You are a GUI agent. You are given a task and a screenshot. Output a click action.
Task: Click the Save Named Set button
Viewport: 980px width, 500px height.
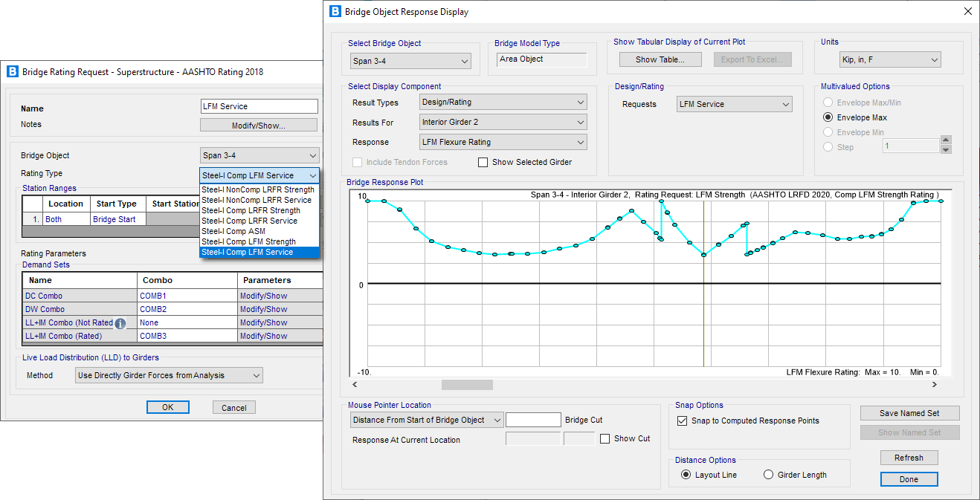pyautogui.click(x=909, y=413)
